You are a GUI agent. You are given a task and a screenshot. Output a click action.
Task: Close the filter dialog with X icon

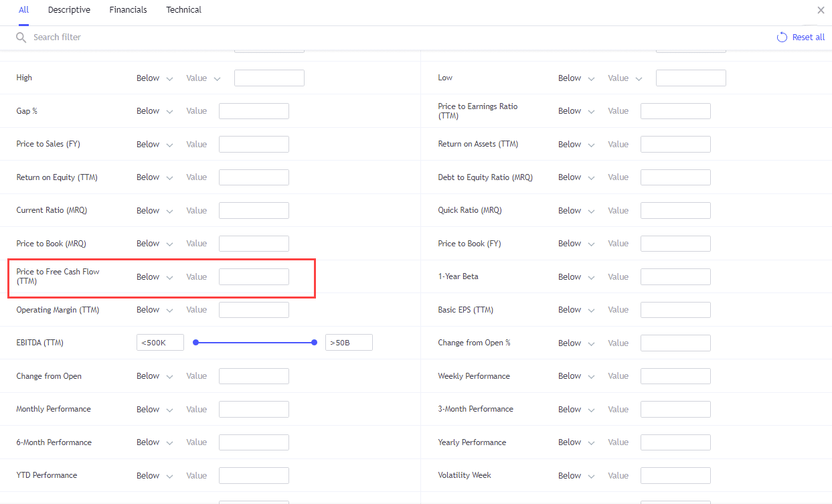click(821, 10)
